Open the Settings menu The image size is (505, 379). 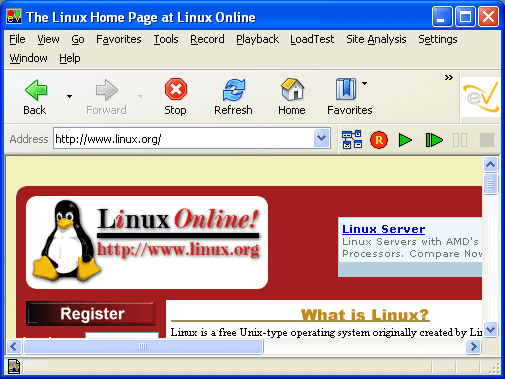438,39
